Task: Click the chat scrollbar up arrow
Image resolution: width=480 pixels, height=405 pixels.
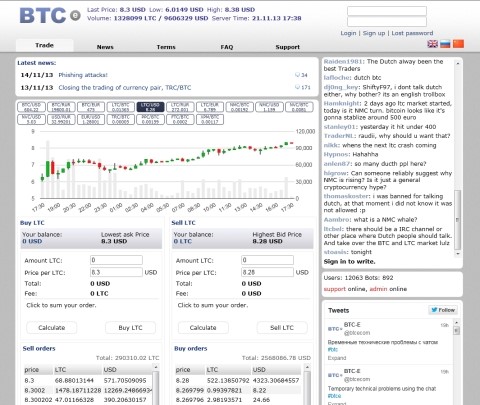Action: tap(458, 63)
